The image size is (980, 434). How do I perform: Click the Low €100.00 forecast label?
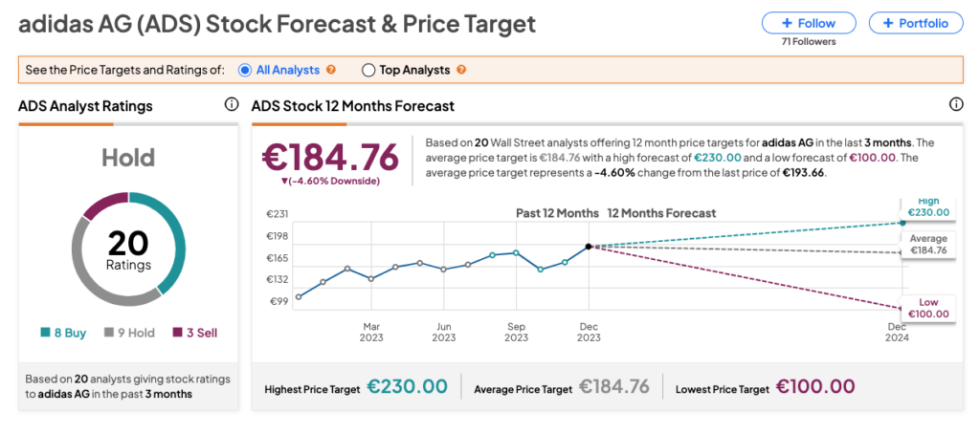(929, 309)
